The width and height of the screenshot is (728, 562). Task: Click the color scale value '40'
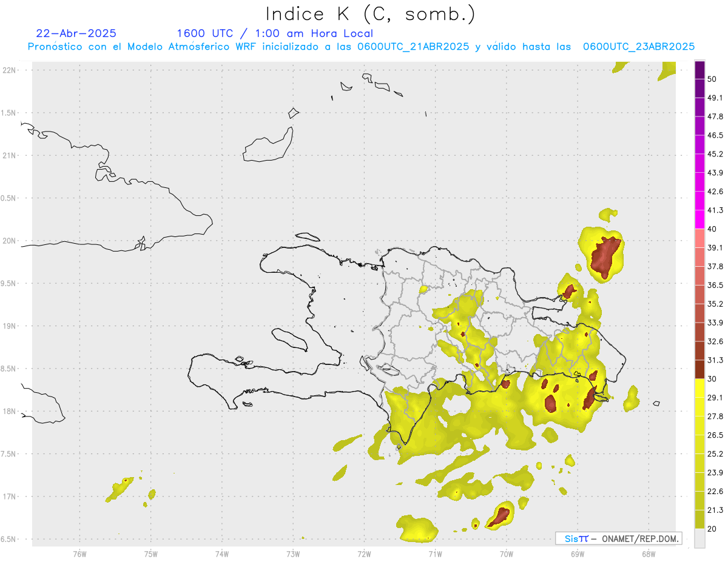(x=712, y=229)
